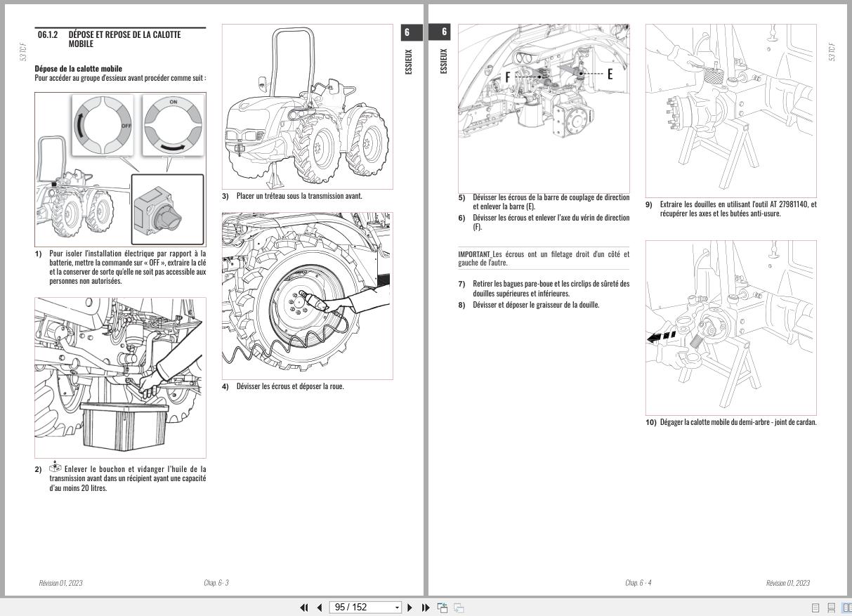Click the IMPORTANT note about thread direction
852x616 pixels.
tap(544, 258)
